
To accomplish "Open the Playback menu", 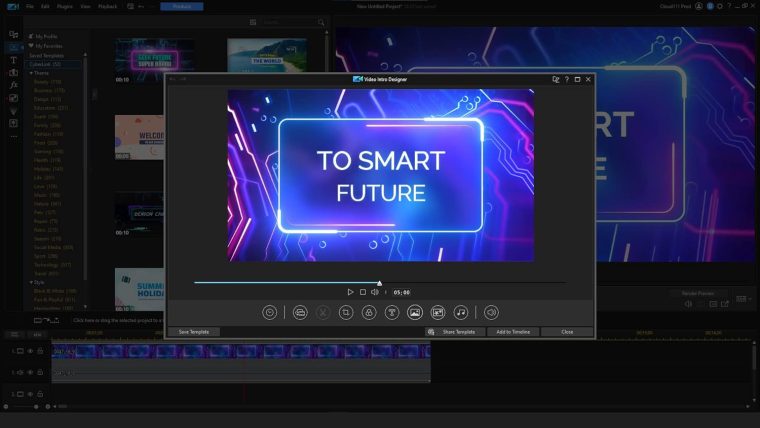I will pyautogui.click(x=108, y=7).
